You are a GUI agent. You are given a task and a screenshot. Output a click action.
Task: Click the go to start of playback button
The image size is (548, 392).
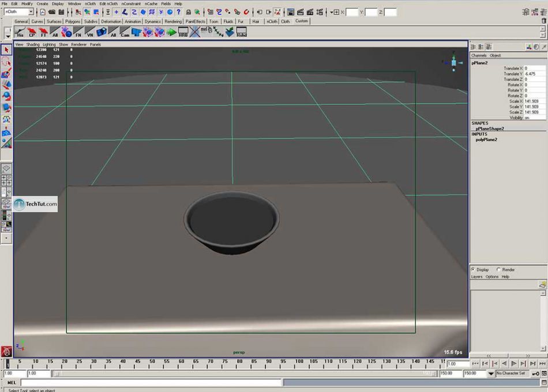pos(475,364)
